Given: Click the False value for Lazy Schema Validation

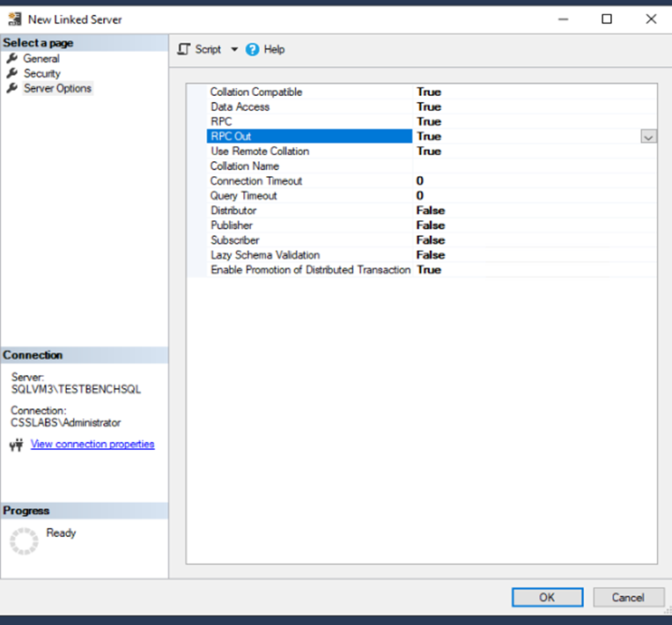Looking at the screenshot, I should coord(431,255).
